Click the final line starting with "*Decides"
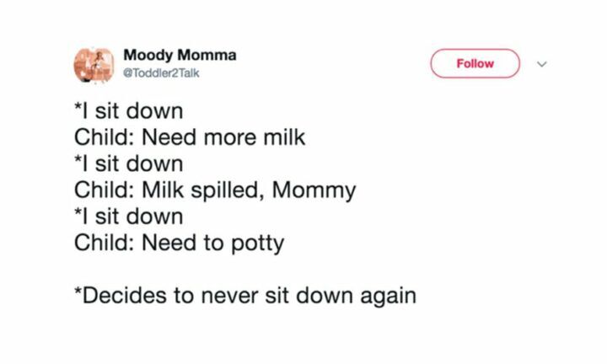Image resolution: width=607 pixels, height=364 pixels. [x=245, y=296]
